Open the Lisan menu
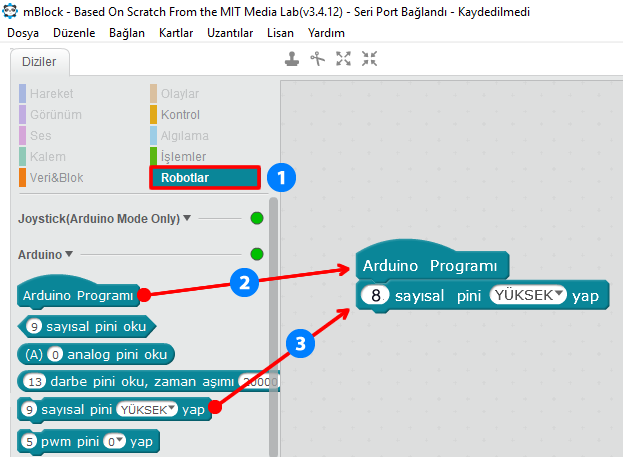The width and height of the screenshot is (623, 457). click(x=280, y=33)
